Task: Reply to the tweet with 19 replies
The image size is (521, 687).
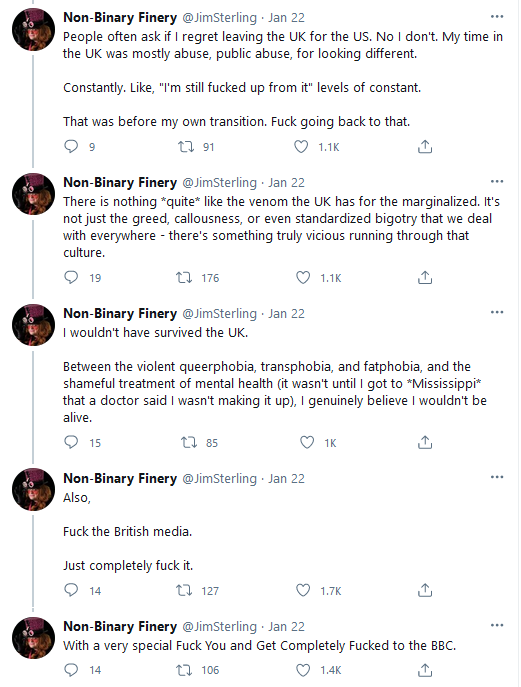Action: click(71, 277)
